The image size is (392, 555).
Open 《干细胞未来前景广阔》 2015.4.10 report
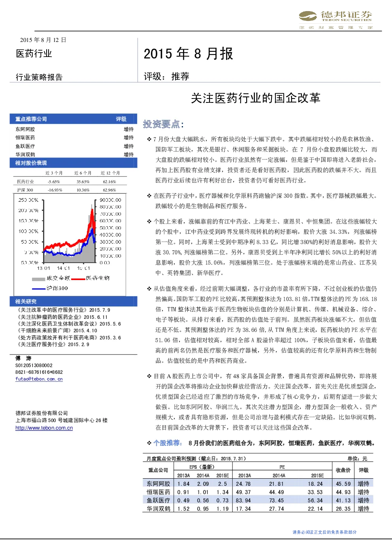[57, 331]
